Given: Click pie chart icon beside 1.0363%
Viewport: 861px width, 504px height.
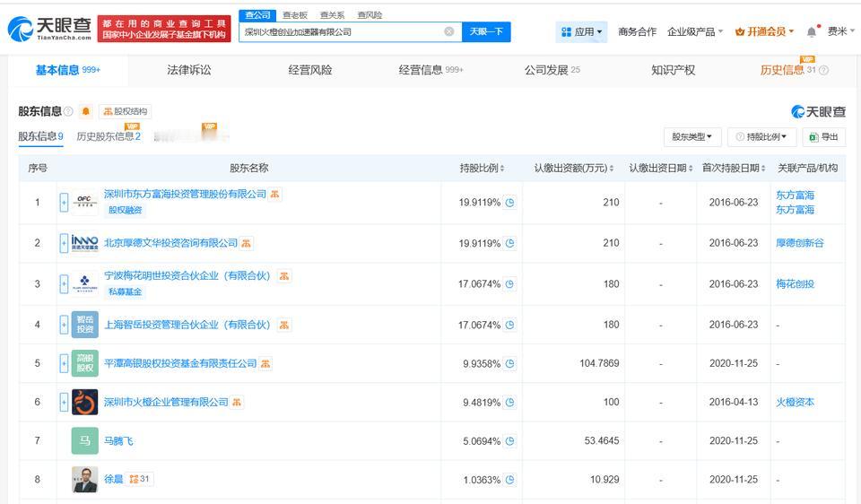Looking at the screenshot, I should tap(509, 479).
